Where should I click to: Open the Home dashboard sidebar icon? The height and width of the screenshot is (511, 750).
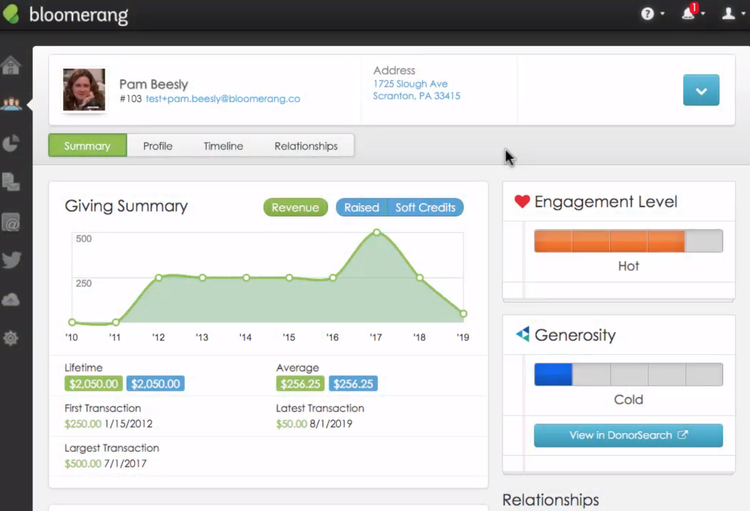click(x=11, y=66)
